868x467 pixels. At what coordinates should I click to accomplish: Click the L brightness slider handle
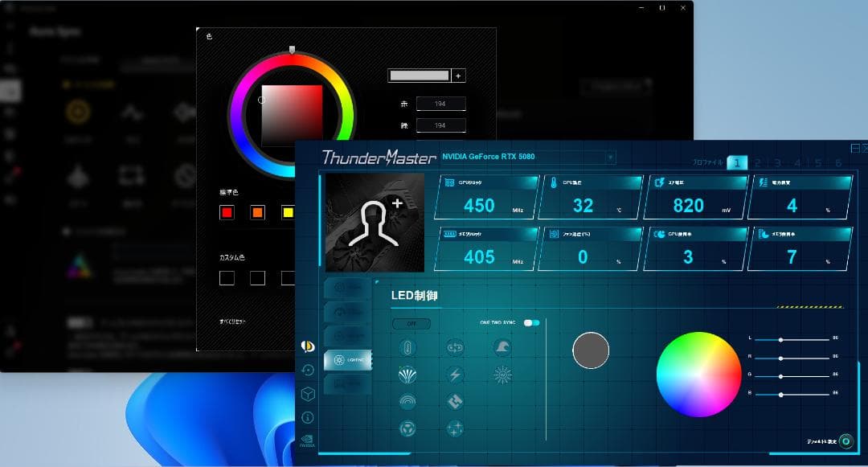tap(780, 339)
